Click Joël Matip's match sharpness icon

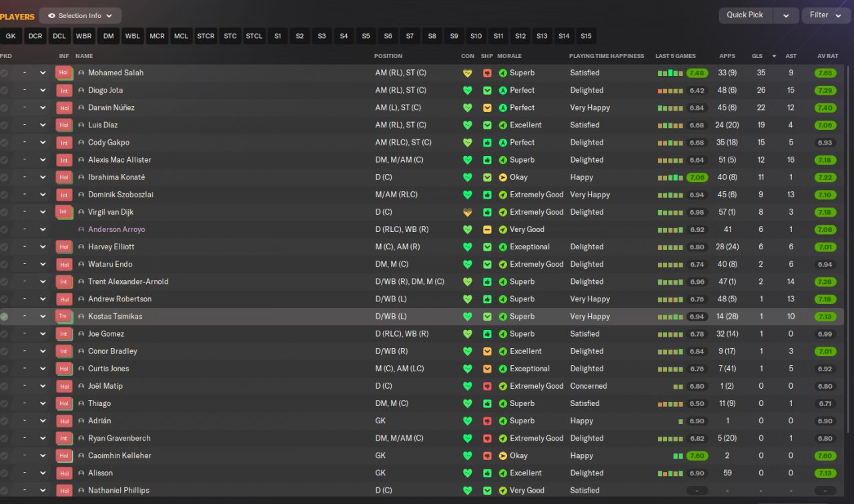click(x=487, y=386)
